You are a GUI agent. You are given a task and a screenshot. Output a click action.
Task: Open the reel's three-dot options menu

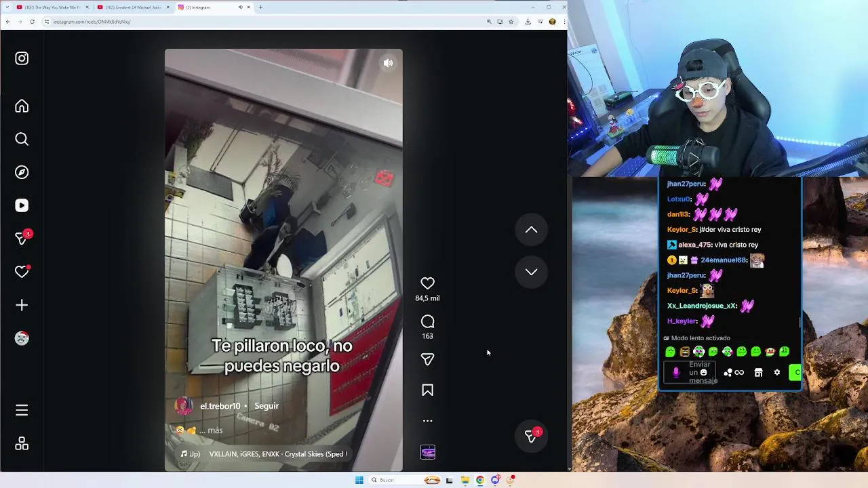[x=427, y=421]
